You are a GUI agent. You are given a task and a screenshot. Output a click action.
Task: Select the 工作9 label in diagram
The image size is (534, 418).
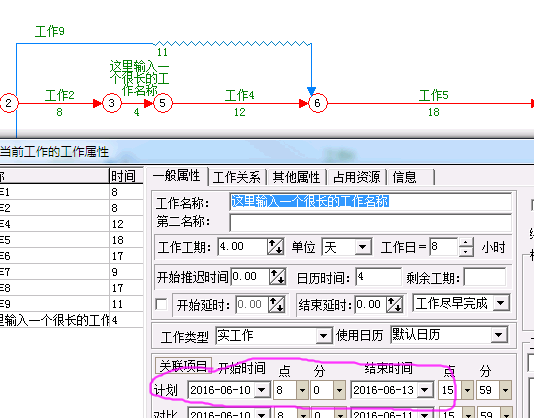[50, 31]
